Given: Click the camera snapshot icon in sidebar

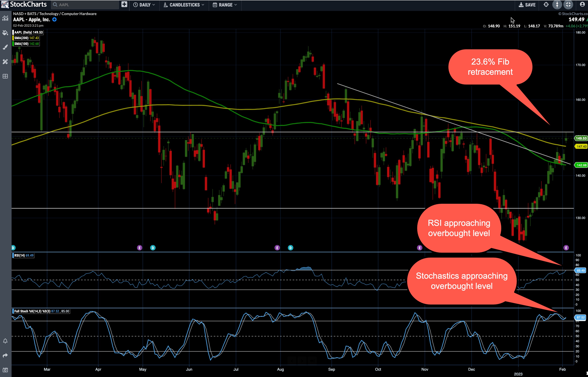Looking at the screenshot, I should [x=5, y=370].
